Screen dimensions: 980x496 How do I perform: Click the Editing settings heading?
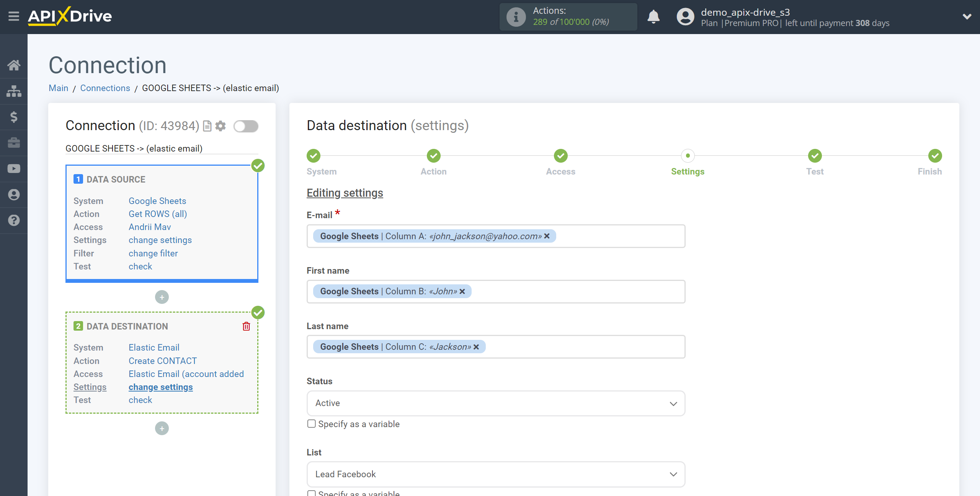(345, 193)
